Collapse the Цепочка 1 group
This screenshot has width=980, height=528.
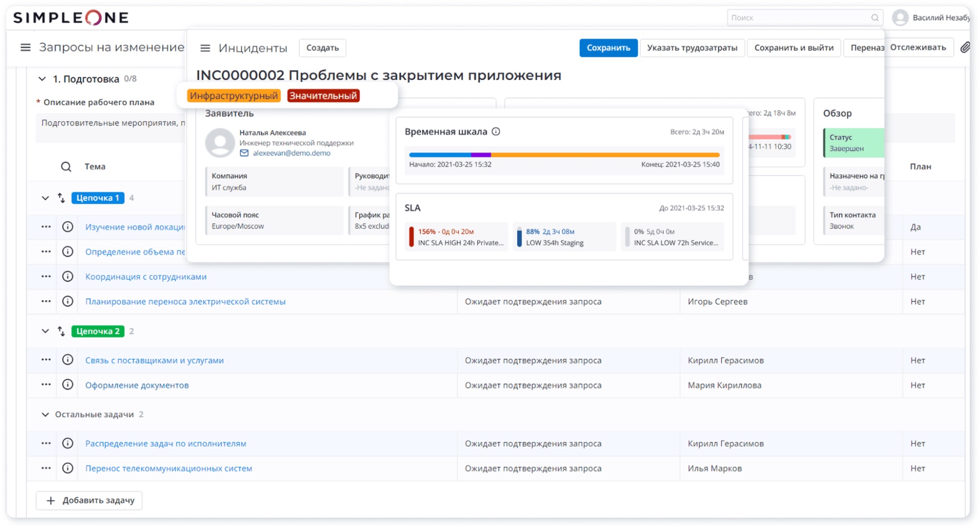(45, 198)
